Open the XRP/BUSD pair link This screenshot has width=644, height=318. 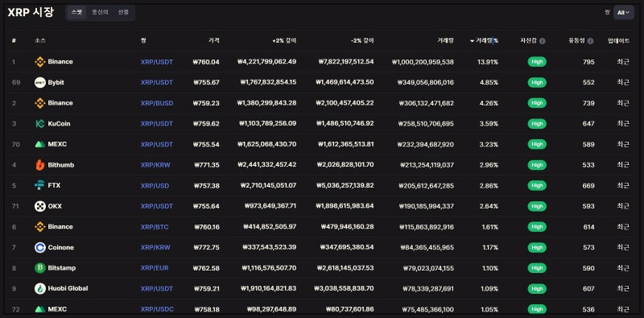[157, 103]
